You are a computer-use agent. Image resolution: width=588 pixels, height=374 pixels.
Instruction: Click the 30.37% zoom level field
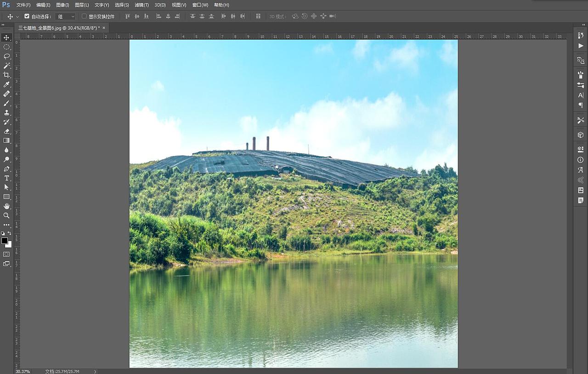[23, 371]
